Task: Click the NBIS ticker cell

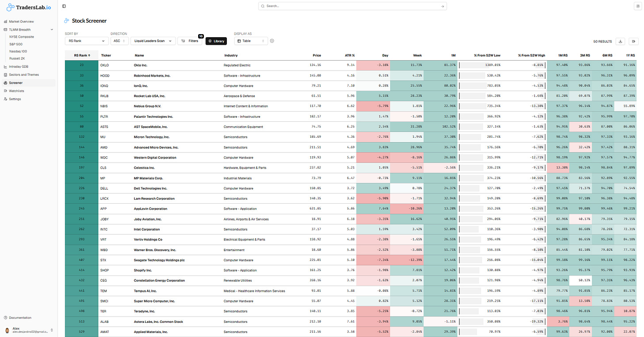Action: coord(104,106)
